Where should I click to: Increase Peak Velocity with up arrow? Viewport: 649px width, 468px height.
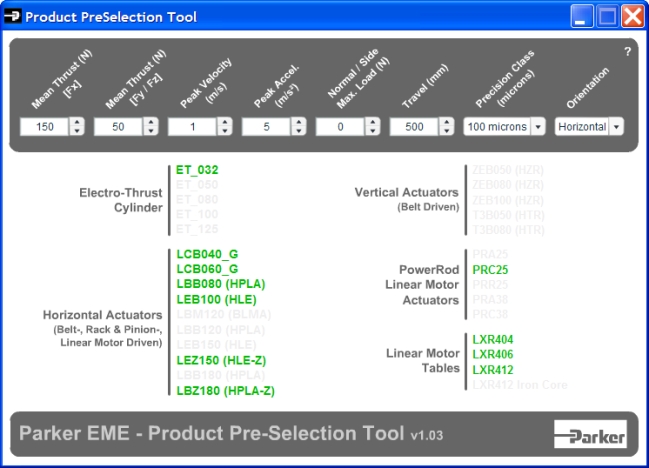(225, 122)
